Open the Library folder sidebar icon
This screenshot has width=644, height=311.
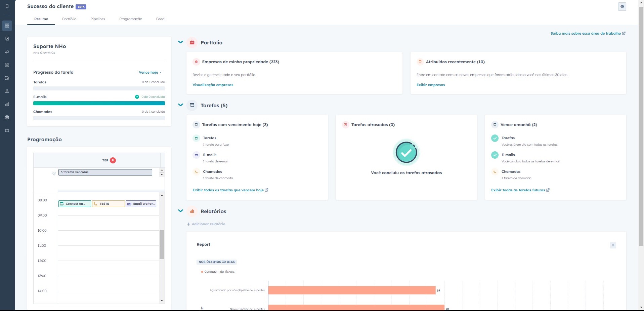pyautogui.click(x=7, y=130)
